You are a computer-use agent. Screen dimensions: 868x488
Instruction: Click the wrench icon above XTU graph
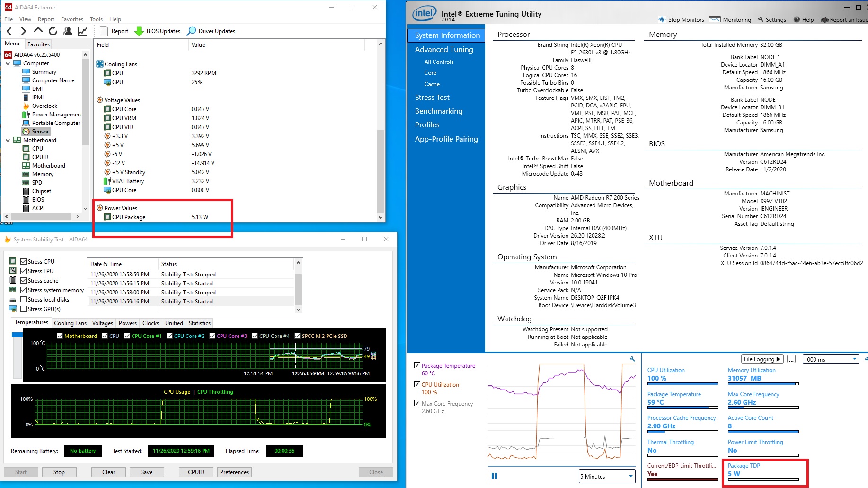tap(632, 359)
